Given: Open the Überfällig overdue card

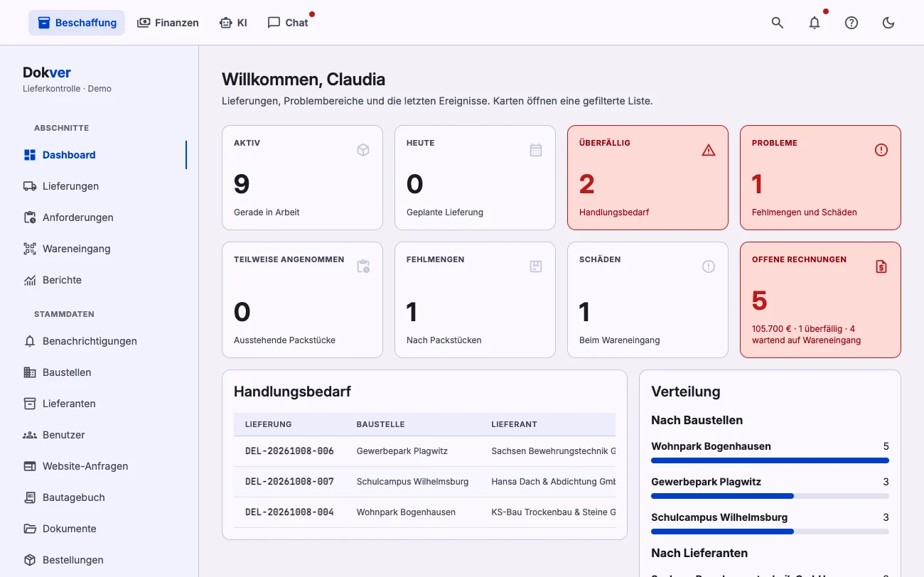Looking at the screenshot, I should click(x=648, y=178).
